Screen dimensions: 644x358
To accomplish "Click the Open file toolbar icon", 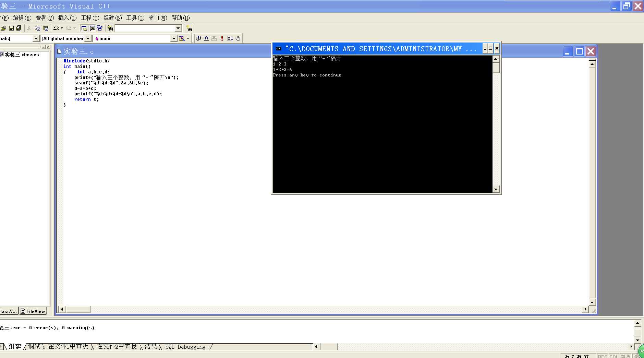I will (x=3, y=28).
